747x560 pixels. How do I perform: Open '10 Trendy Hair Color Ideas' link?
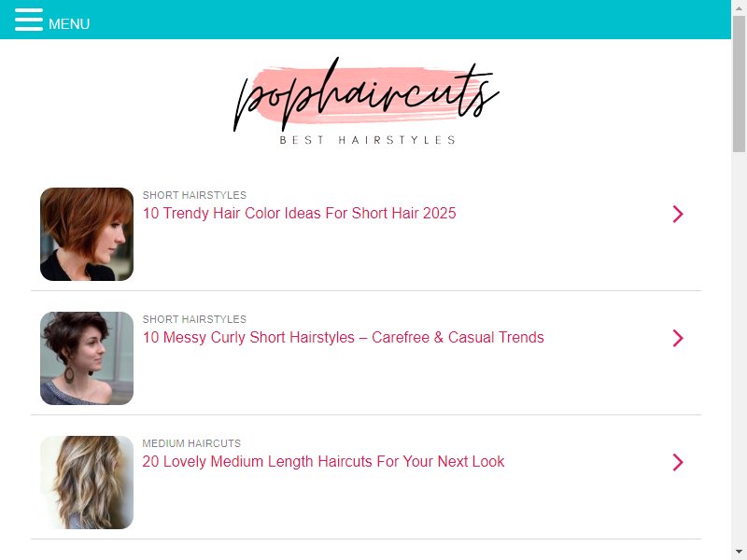[x=299, y=214]
